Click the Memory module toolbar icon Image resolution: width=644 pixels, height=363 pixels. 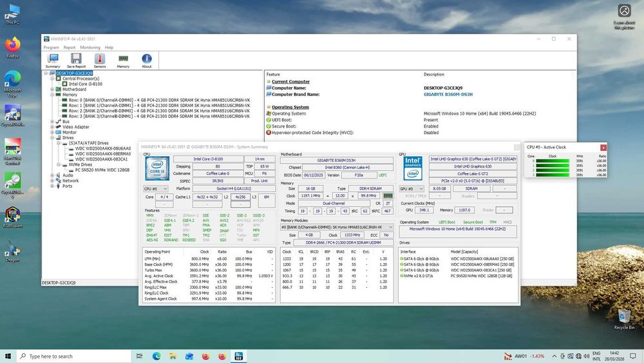point(123,61)
